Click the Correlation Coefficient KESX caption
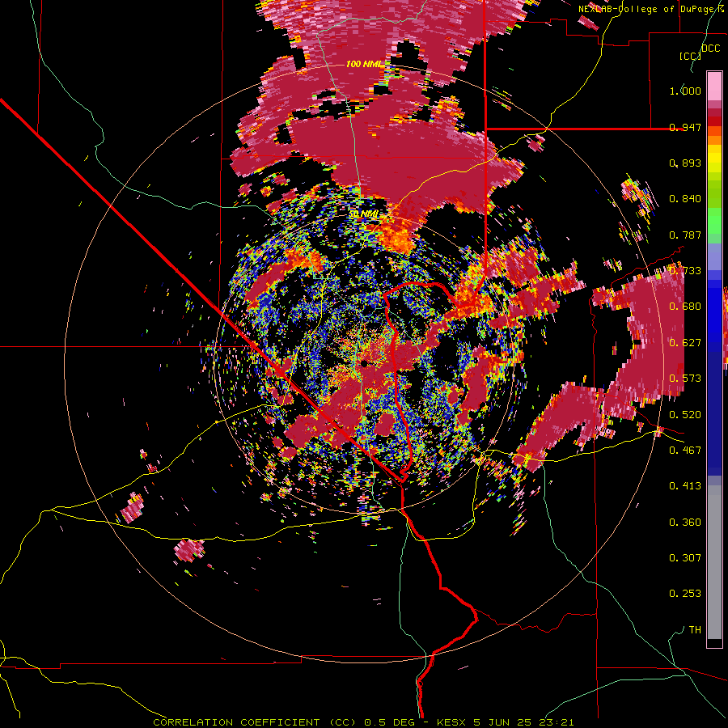The image size is (728, 728). click(x=363, y=722)
